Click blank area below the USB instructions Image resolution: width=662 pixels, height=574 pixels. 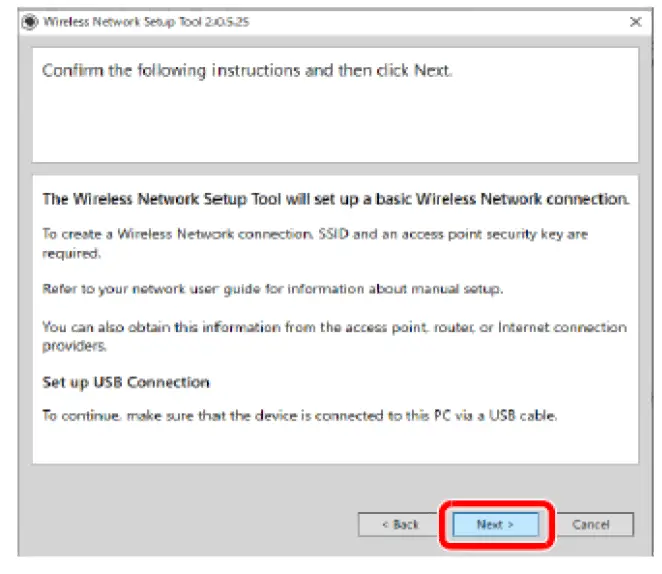pos(335,444)
